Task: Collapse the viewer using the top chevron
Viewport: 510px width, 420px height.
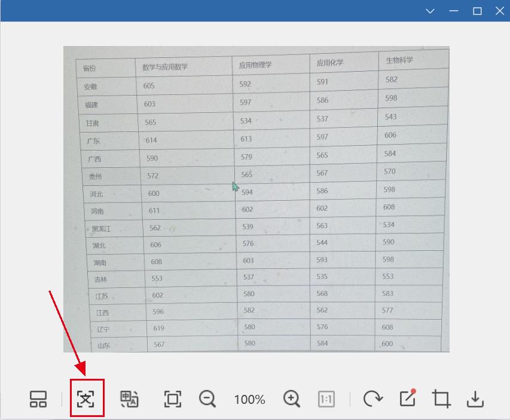Action: 430,11
